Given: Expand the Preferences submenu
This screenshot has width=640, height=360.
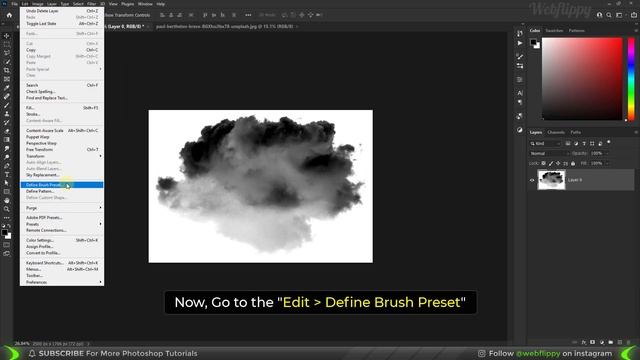Looking at the screenshot, I should pyautogui.click(x=62, y=282).
